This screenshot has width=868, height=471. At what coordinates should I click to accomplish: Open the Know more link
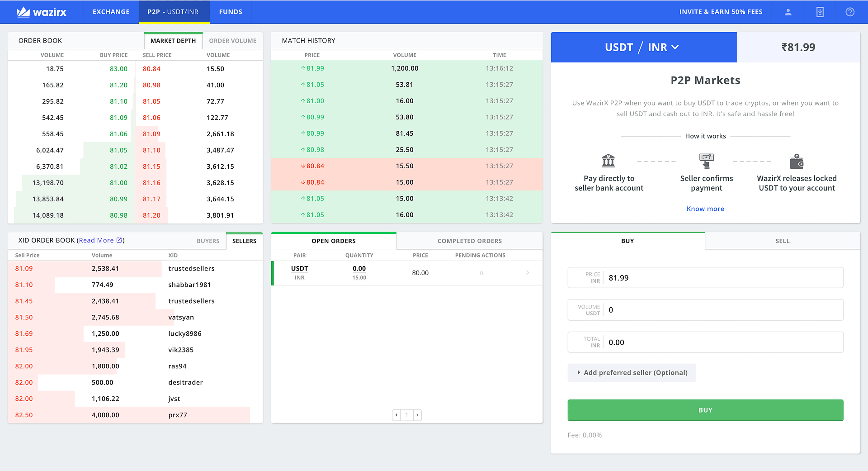tap(705, 209)
